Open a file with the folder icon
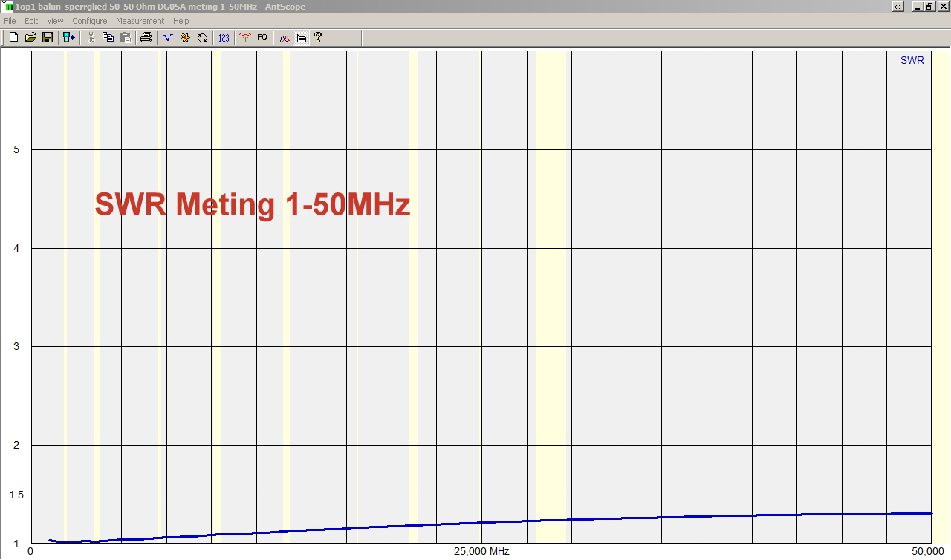 pos(30,37)
